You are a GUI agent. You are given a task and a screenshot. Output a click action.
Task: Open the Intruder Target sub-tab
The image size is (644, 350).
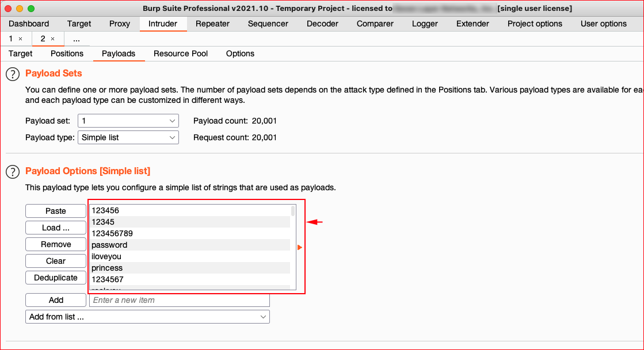pyautogui.click(x=21, y=54)
